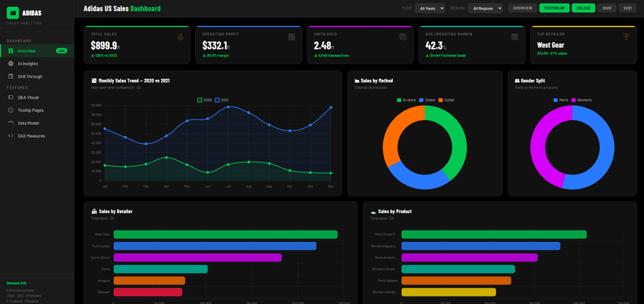Click the 2021 year filter button
Image resolution: width=644 pixels, height=304 pixels.
628,8
